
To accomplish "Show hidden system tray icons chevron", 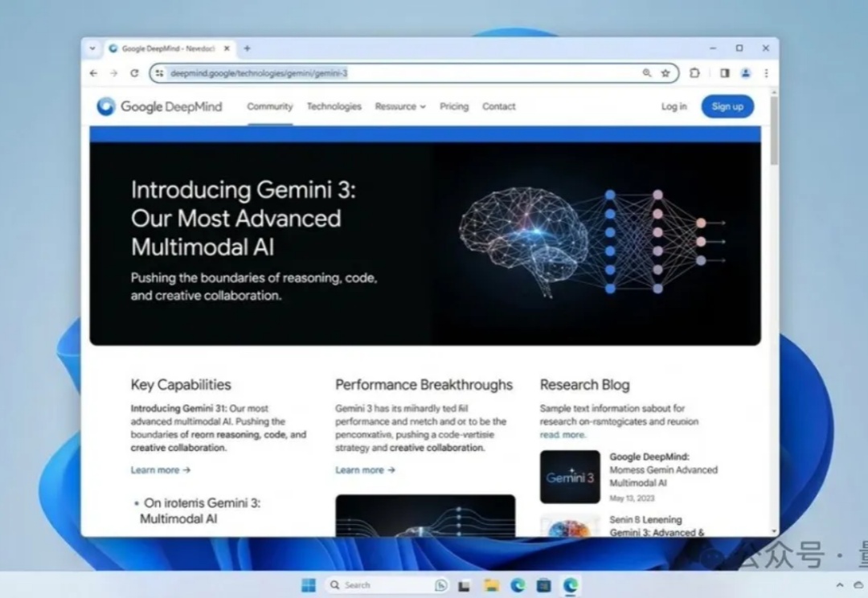I will coord(840,585).
